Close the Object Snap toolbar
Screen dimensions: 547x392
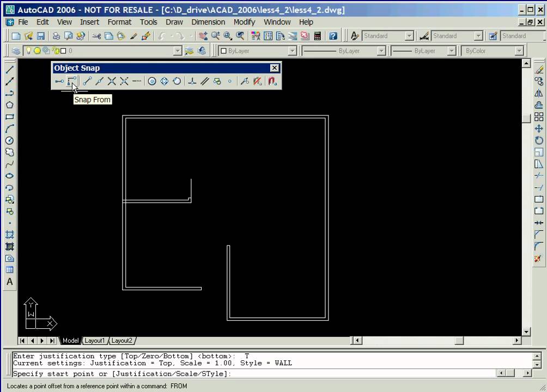coord(274,68)
